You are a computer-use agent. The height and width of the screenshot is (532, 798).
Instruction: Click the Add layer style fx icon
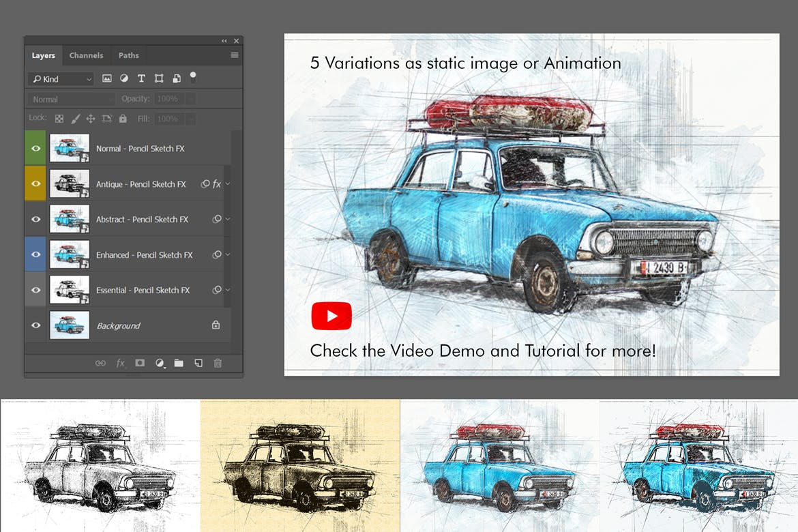point(120,363)
